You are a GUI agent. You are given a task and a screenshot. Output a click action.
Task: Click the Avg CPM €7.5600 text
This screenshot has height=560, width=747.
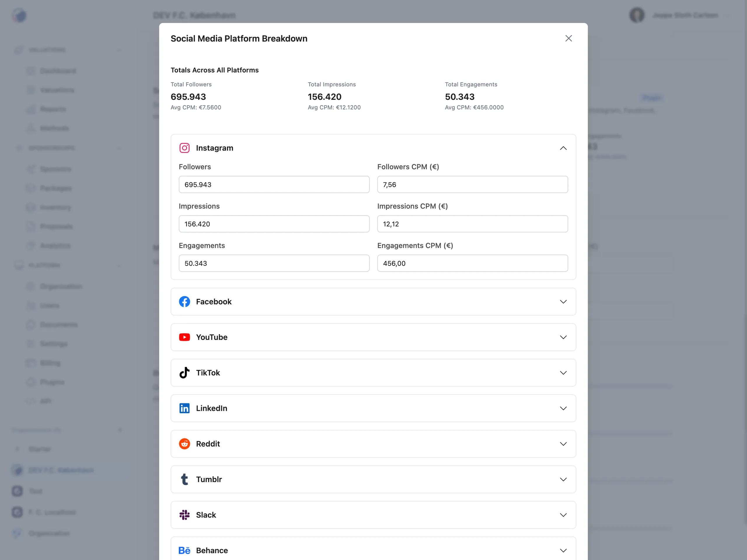click(x=196, y=107)
